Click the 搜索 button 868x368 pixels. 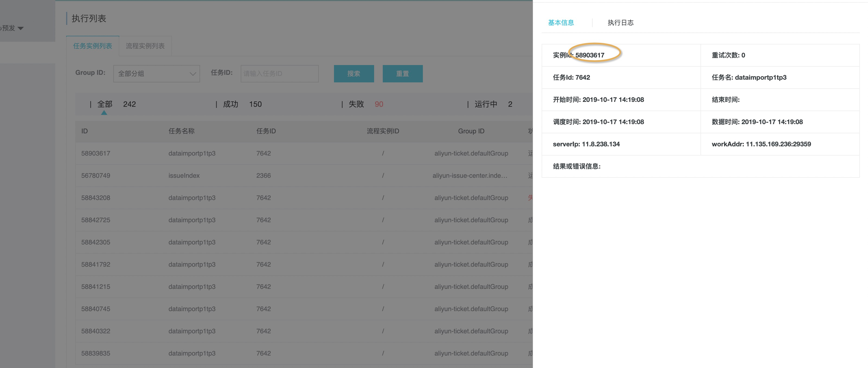[354, 73]
